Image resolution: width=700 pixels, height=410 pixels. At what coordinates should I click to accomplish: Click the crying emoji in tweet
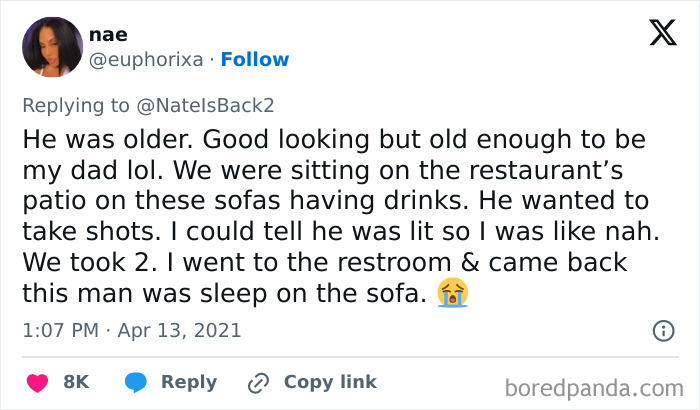point(453,293)
